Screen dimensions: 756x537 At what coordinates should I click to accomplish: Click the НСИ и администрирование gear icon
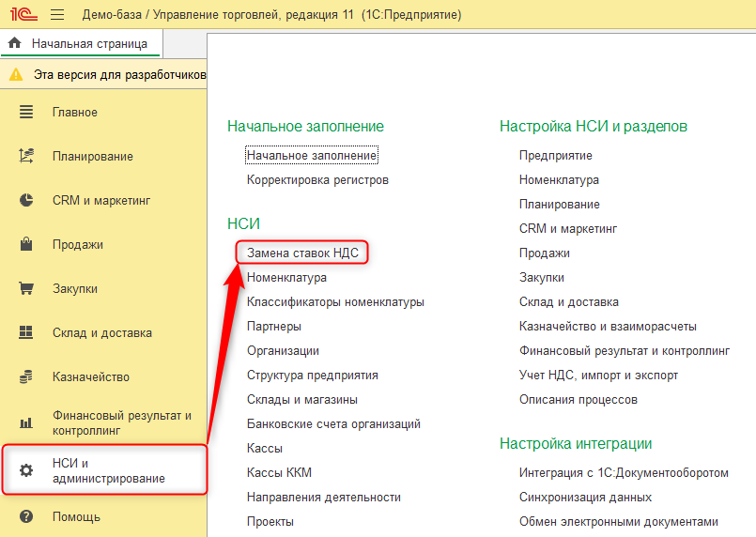pyautogui.click(x=26, y=470)
